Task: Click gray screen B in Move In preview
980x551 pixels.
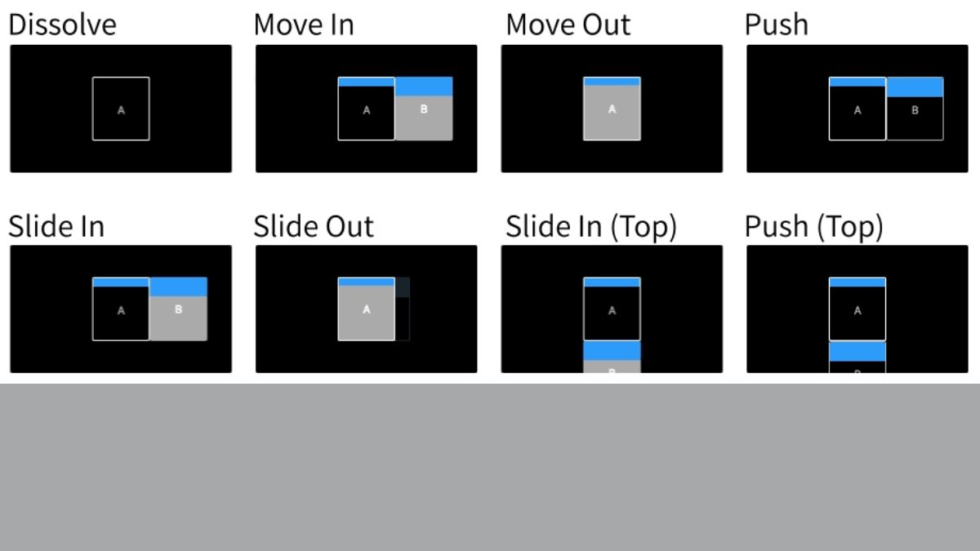Action: [424, 109]
